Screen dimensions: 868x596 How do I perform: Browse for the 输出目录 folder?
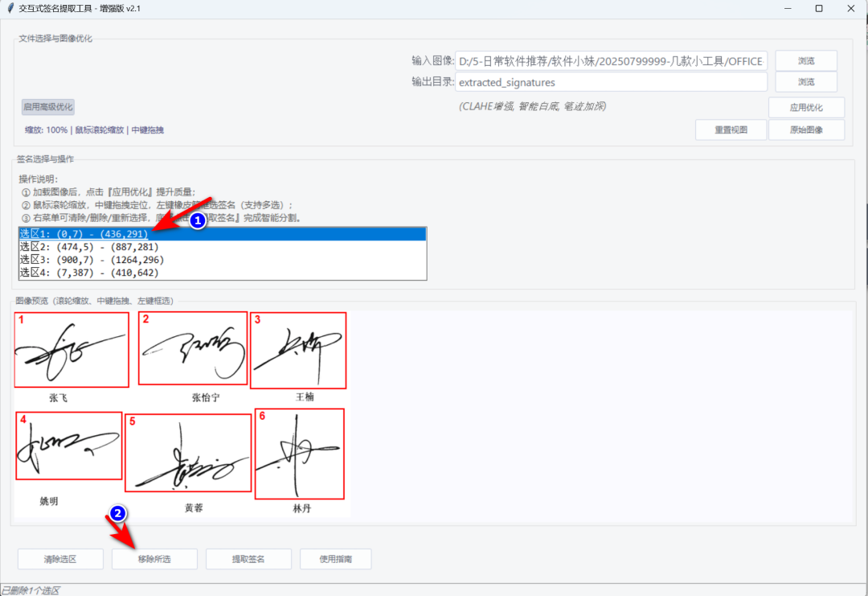pyautogui.click(x=805, y=81)
